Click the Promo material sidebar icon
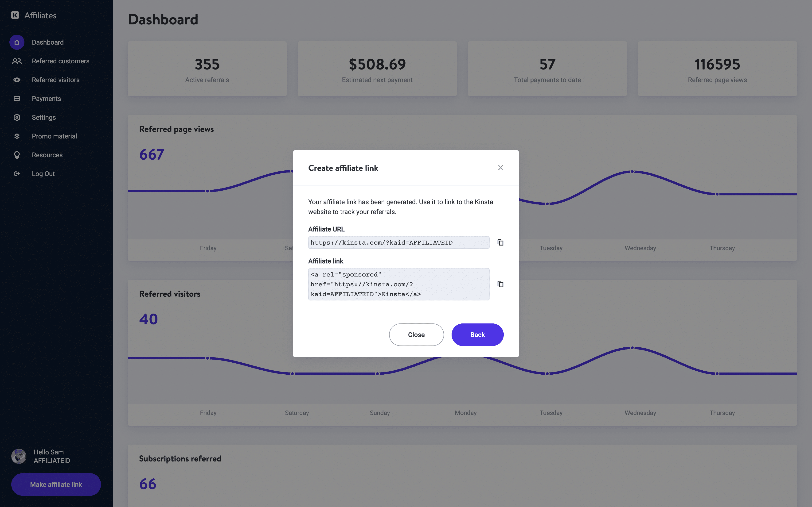This screenshot has width=812, height=507. click(17, 136)
